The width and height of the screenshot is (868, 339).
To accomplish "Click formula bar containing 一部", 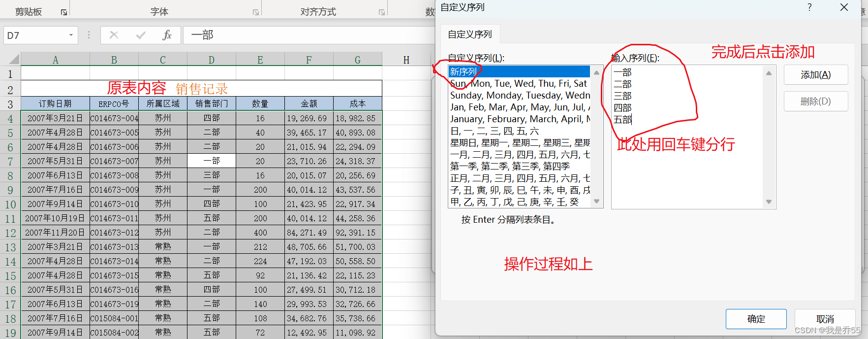I will pos(309,35).
